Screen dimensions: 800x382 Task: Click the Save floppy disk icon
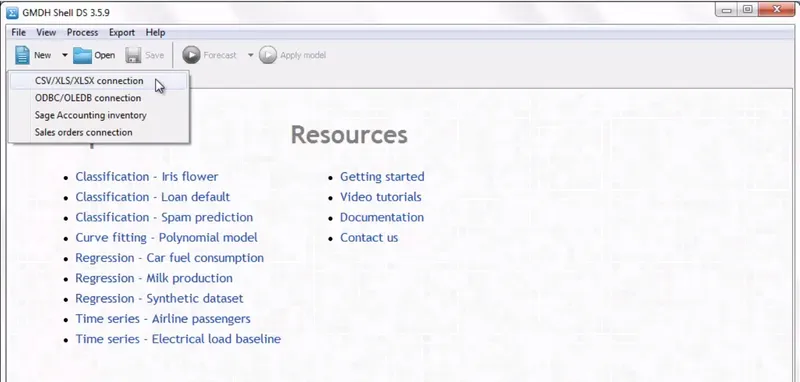click(x=133, y=55)
